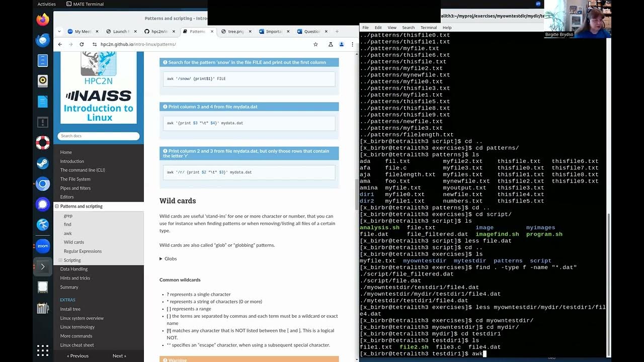Go to the Home docs page
This screenshot has height=362, width=644.
[x=66, y=152]
